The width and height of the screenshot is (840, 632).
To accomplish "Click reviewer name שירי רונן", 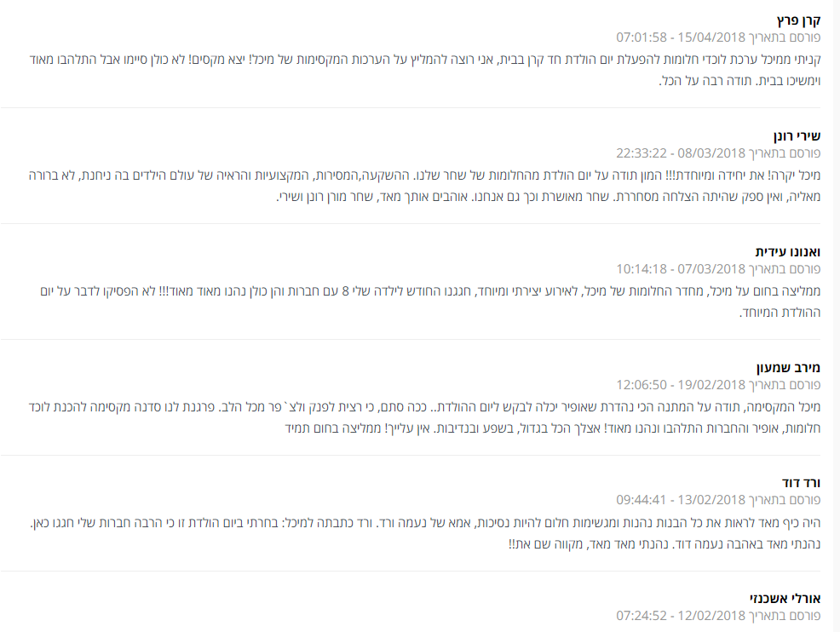I will (797, 136).
